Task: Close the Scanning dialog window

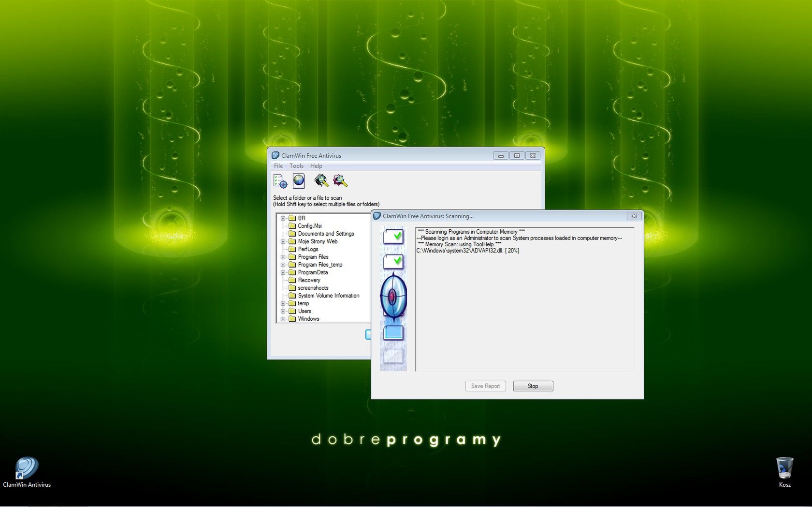Action: coord(634,216)
